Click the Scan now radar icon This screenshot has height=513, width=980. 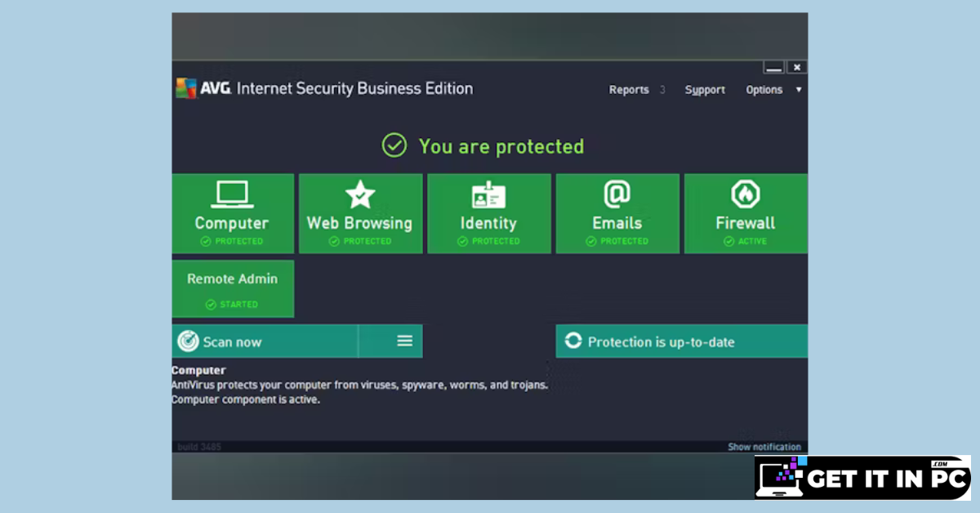point(188,341)
